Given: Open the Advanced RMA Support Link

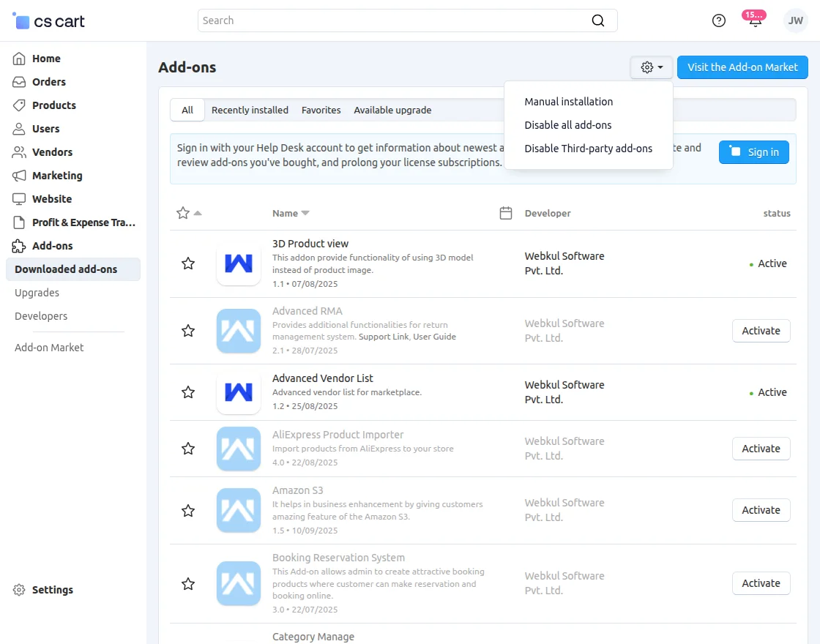Looking at the screenshot, I should pos(384,337).
